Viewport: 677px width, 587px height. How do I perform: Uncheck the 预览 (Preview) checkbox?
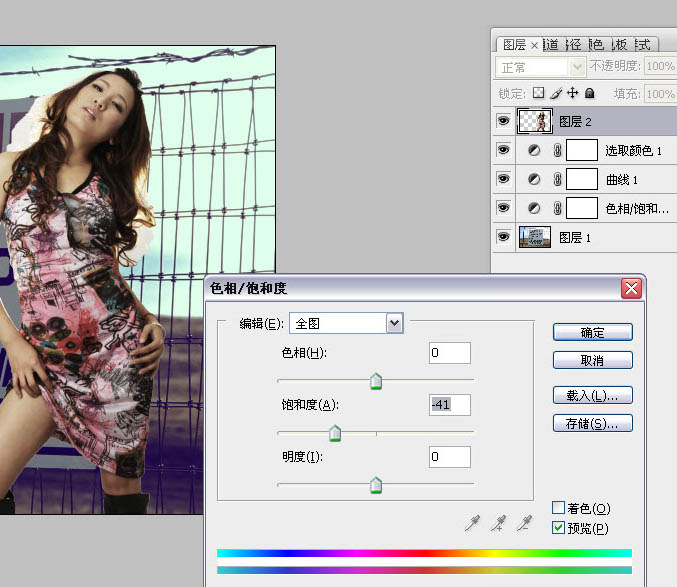559,528
